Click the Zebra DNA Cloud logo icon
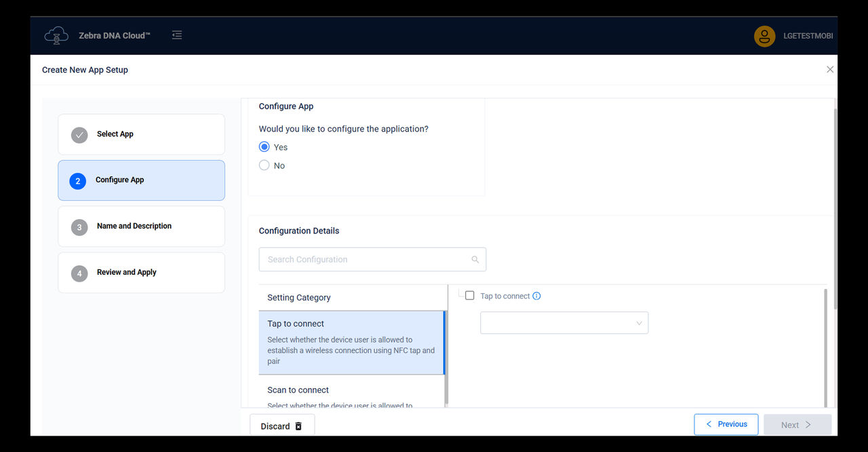Viewport: 868px width, 452px height. pyautogui.click(x=56, y=35)
